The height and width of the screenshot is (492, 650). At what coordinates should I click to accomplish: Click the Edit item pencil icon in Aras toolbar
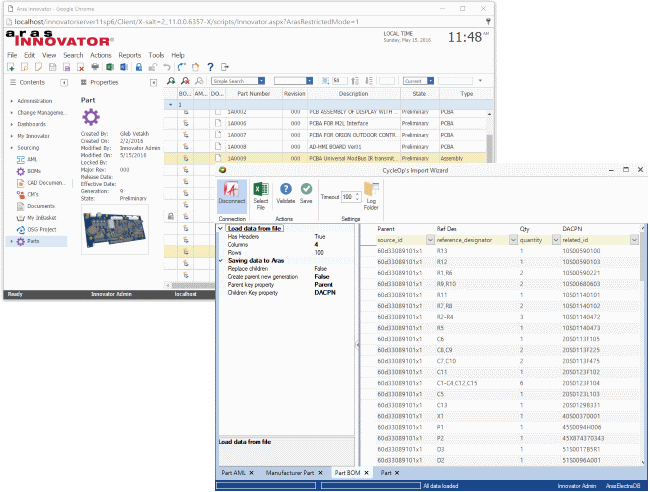coord(39,67)
